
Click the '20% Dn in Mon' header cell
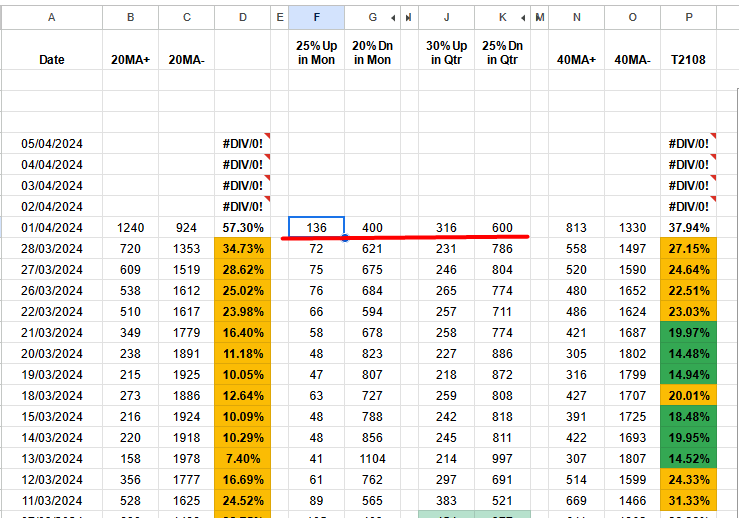(x=372, y=50)
